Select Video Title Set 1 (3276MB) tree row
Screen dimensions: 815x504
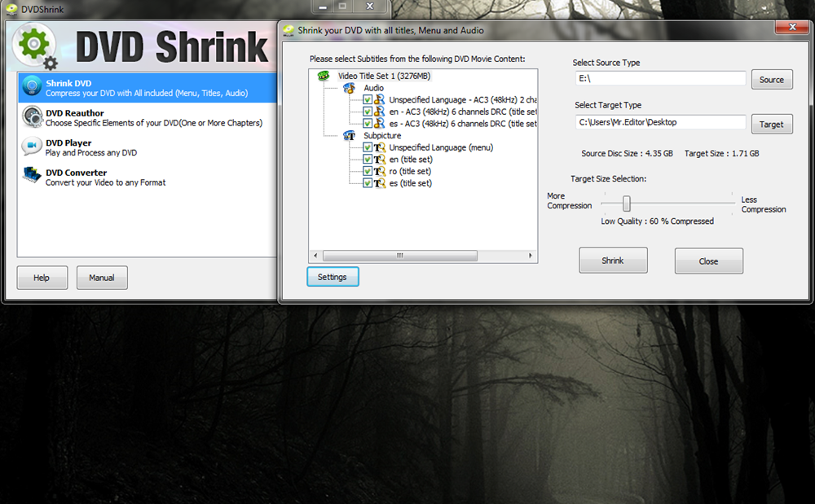pyautogui.click(x=384, y=76)
